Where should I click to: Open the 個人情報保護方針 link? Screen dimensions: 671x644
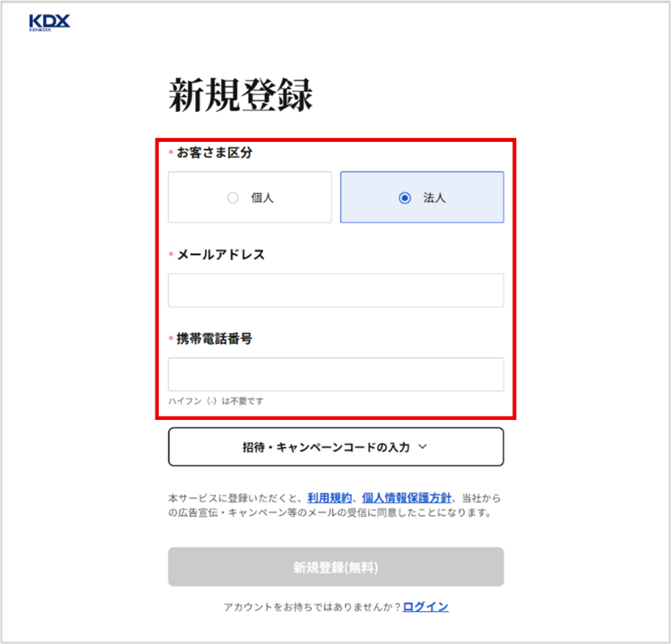coord(407,498)
